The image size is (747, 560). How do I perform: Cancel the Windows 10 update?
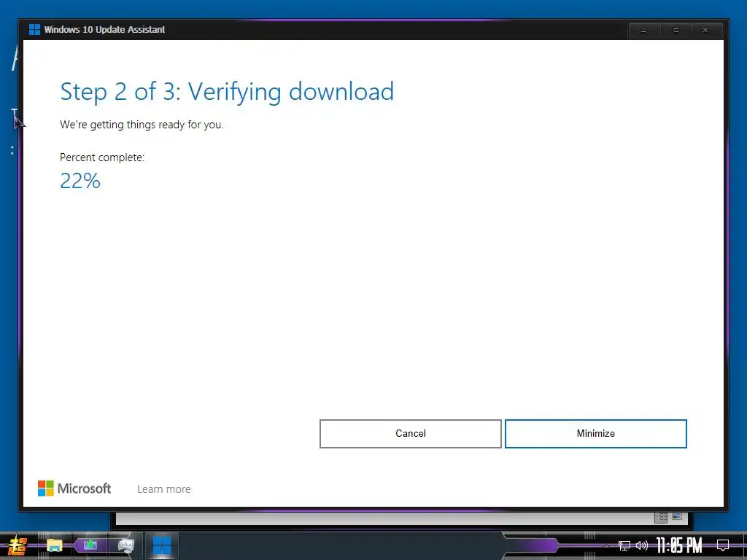click(410, 433)
